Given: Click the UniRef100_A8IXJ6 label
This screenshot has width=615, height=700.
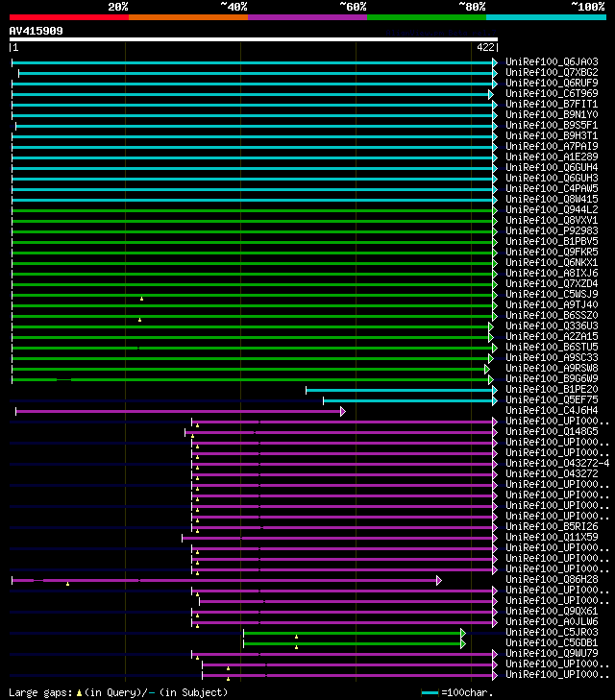Looking at the screenshot, I should click(x=552, y=274).
